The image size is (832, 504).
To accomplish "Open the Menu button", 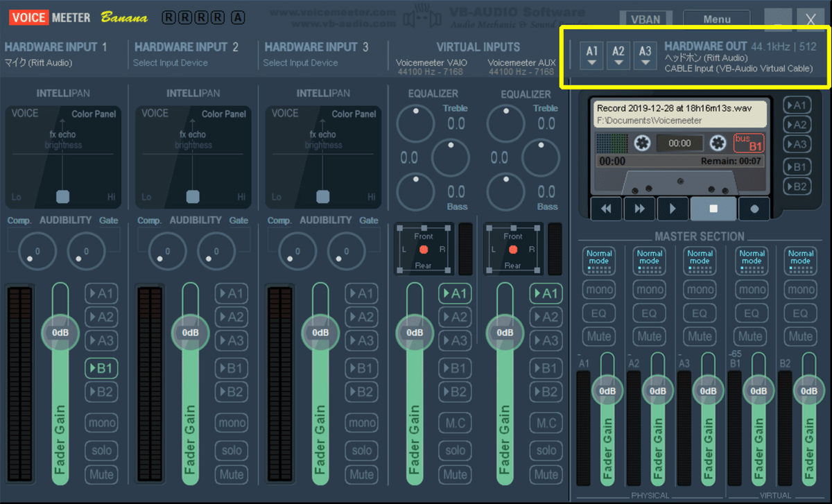I will point(717,19).
